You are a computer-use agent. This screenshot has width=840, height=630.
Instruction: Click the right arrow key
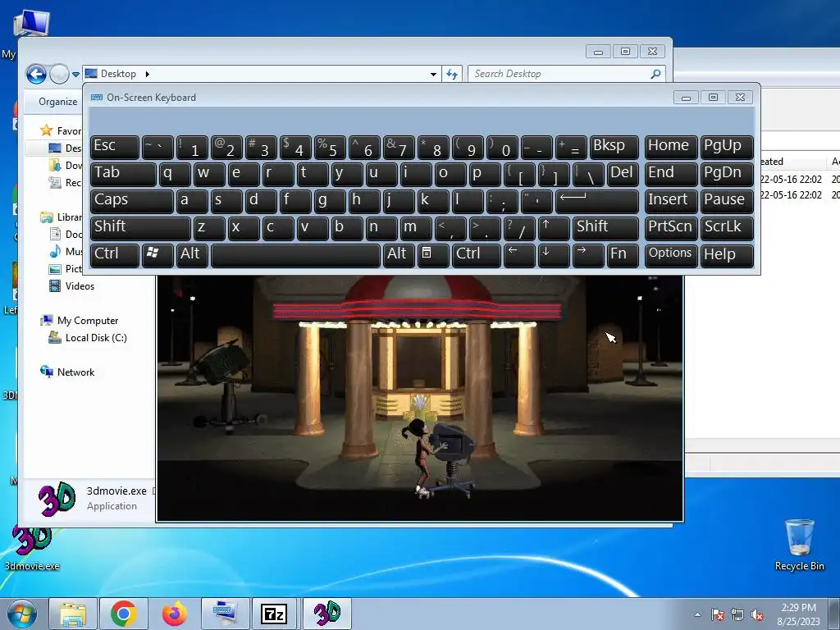(588, 255)
